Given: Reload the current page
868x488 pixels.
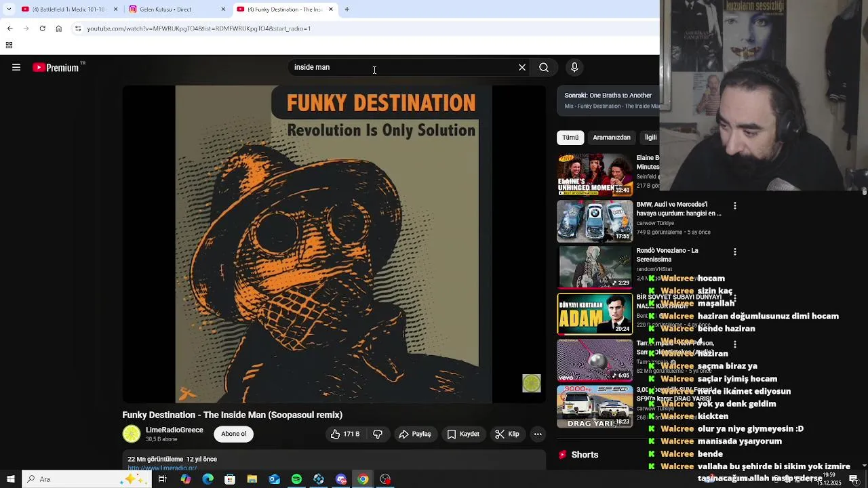Looking at the screenshot, I should click(42, 28).
